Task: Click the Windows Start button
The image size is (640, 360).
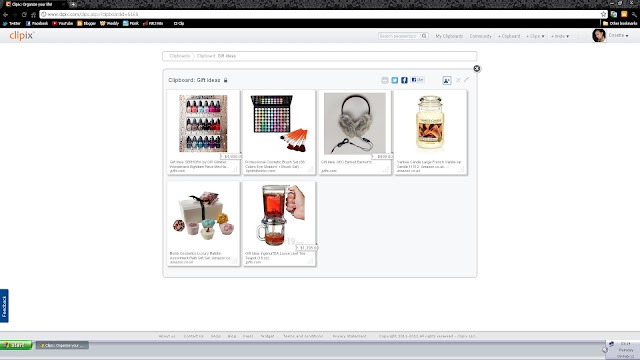Action: (x=16, y=345)
